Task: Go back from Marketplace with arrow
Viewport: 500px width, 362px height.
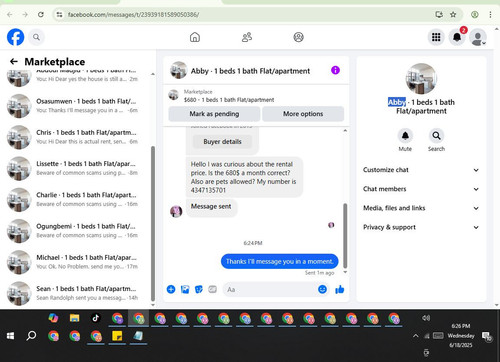Action: click(14, 61)
